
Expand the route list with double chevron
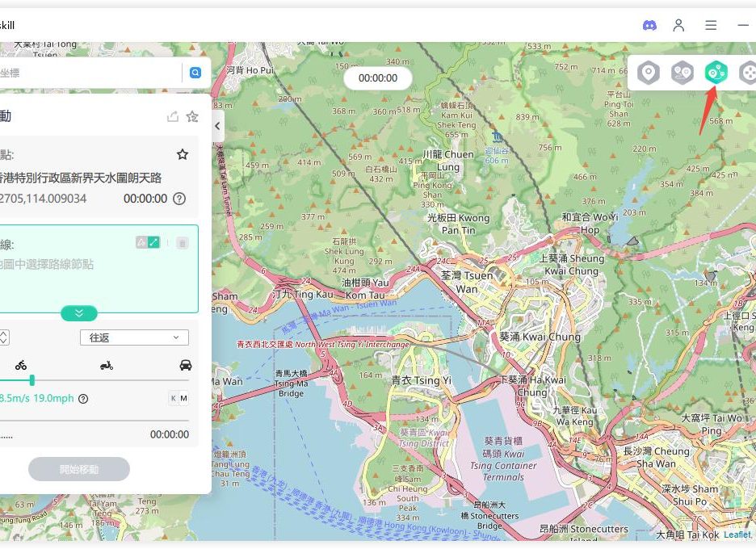click(78, 313)
